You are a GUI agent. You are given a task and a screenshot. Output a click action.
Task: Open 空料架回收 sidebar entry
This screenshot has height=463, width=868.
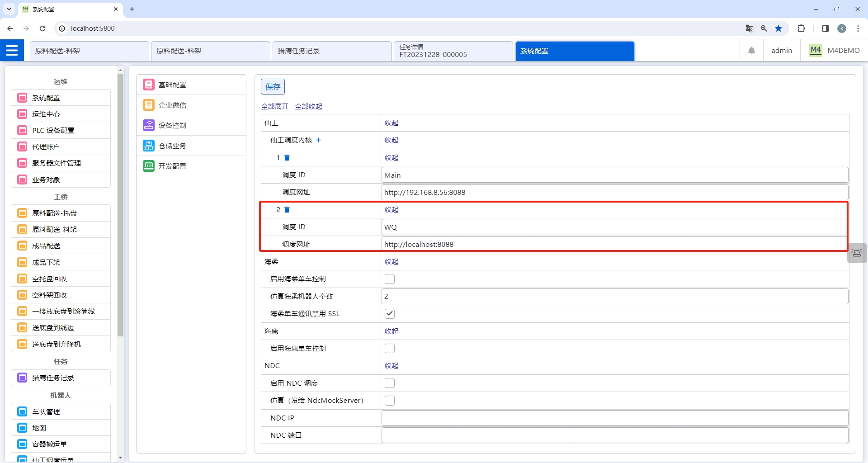tap(61, 295)
